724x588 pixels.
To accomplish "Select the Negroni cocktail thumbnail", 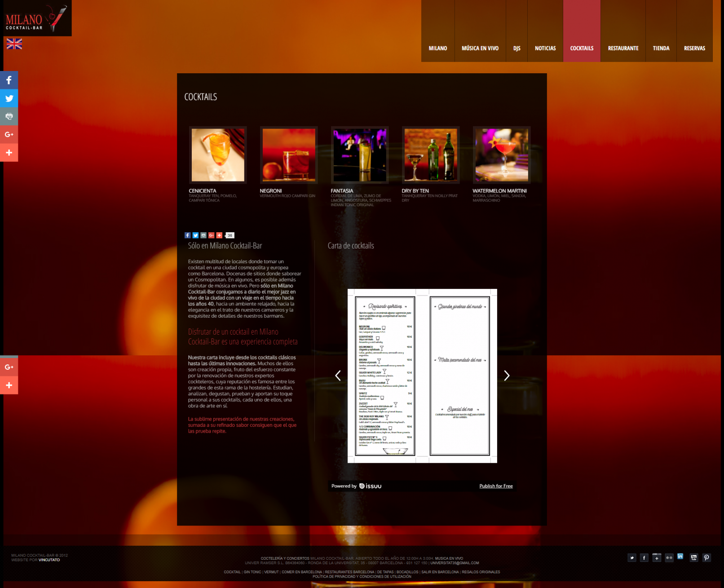I will click(289, 155).
